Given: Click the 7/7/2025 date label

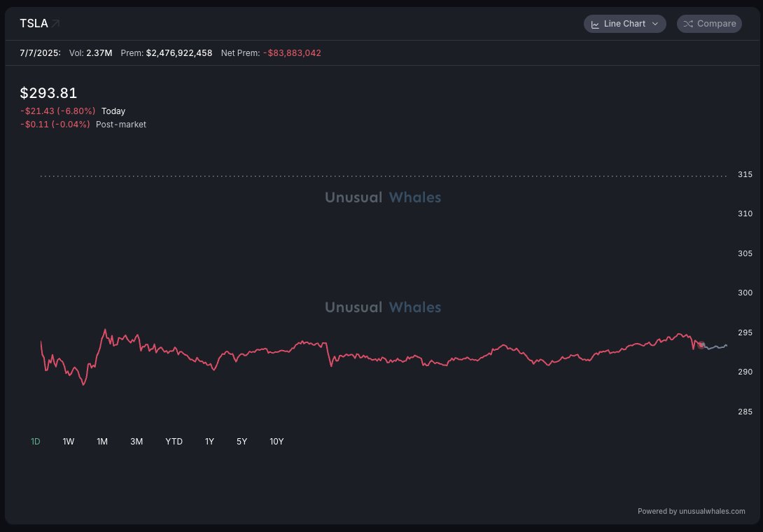Looking at the screenshot, I should point(41,53).
